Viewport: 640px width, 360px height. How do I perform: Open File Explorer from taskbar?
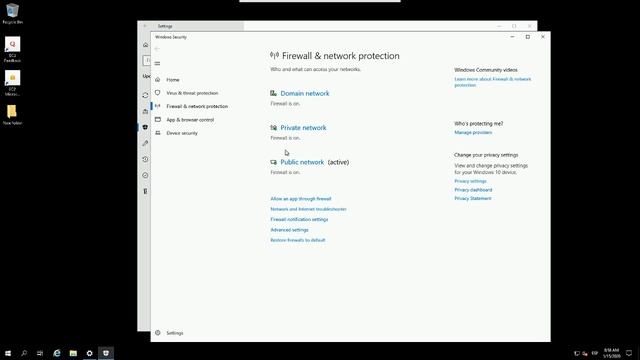point(73,353)
